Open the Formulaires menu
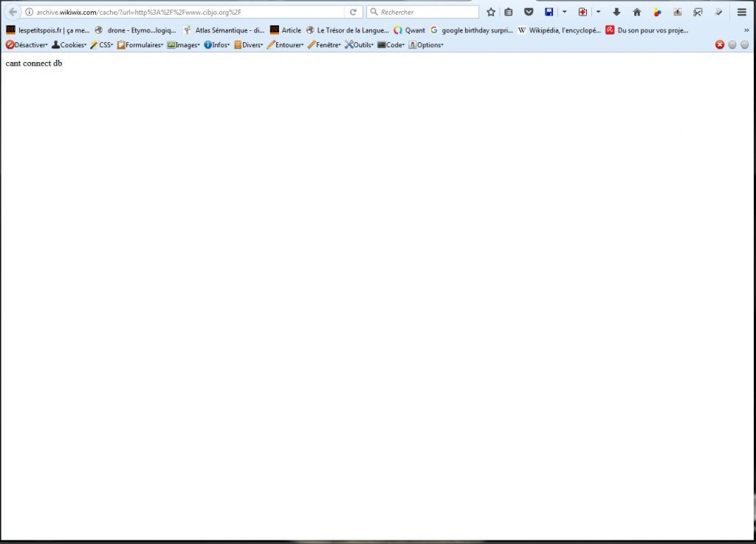756x544 pixels. click(x=140, y=45)
